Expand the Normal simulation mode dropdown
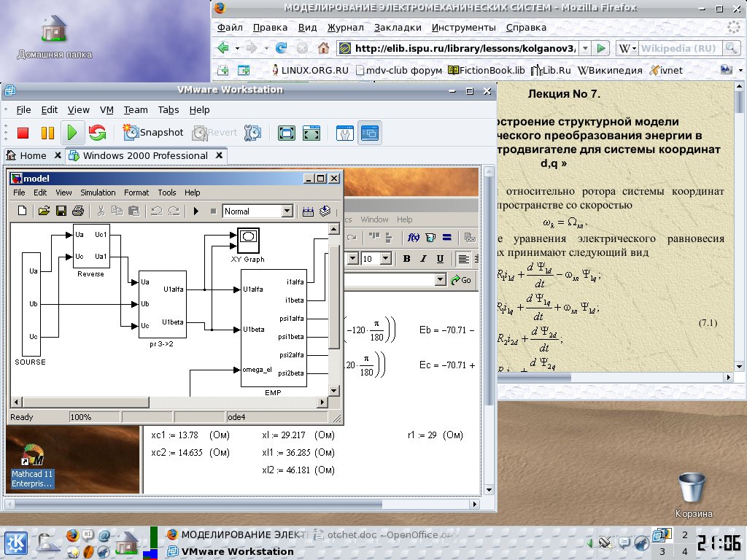The width and height of the screenshot is (747, 560). coord(287,211)
